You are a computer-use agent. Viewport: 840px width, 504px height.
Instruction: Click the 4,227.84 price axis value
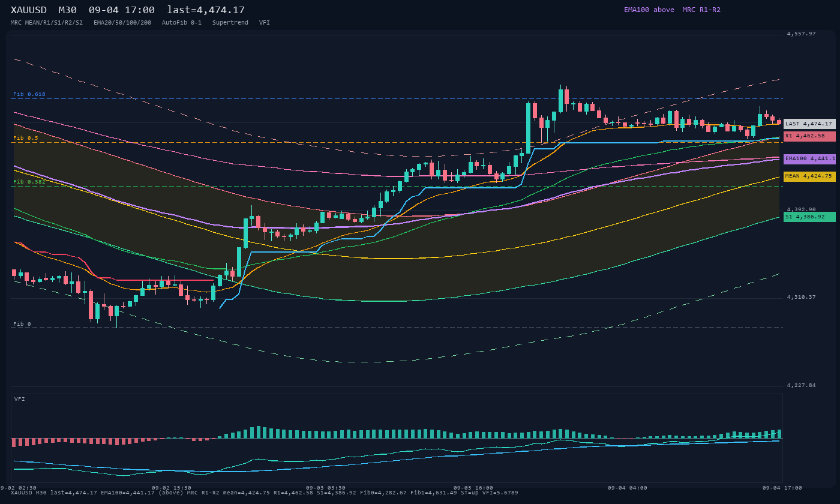click(802, 386)
